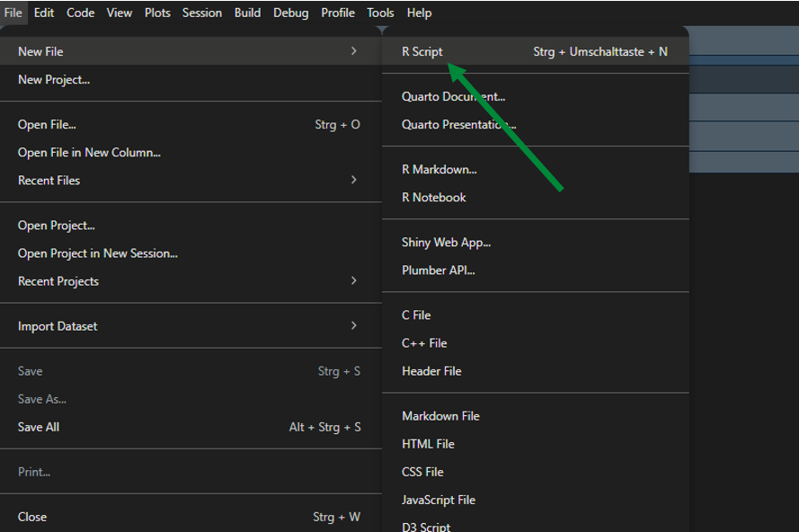Open the View menu
Viewport: 799px width, 532px height.
120,13
